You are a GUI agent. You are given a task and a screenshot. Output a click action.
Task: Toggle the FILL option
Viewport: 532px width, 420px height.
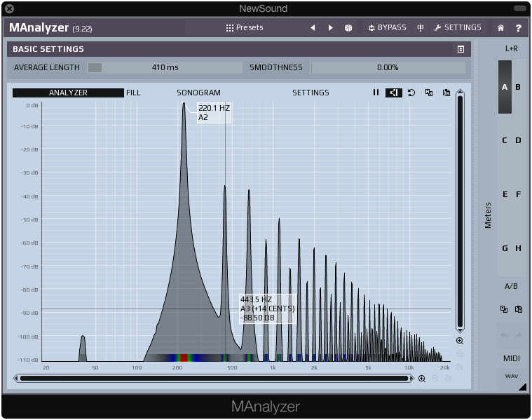point(133,93)
